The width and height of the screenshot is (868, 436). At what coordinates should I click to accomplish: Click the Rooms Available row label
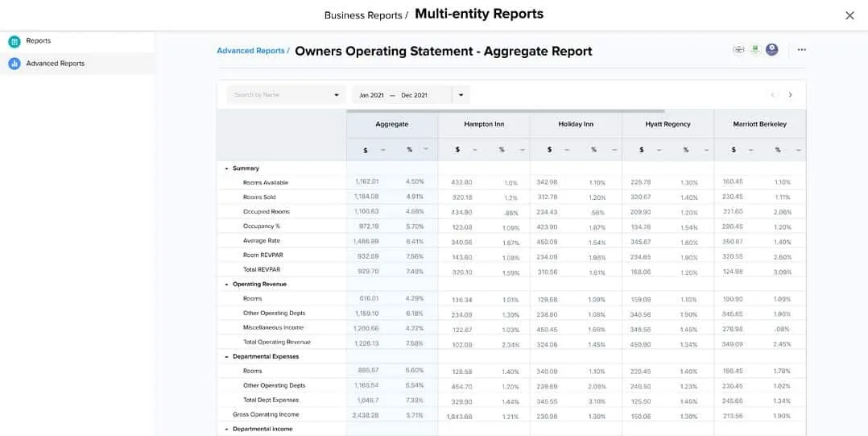click(265, 183)
